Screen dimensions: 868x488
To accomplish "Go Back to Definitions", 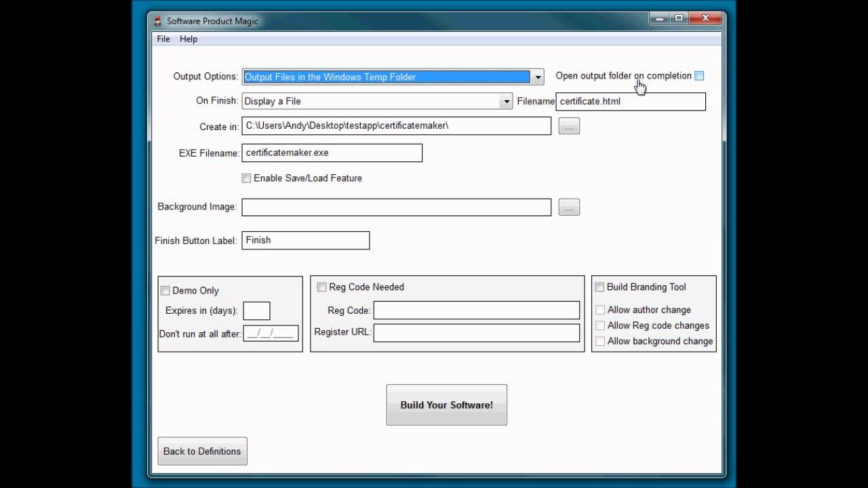I will [x=202, y=451].
